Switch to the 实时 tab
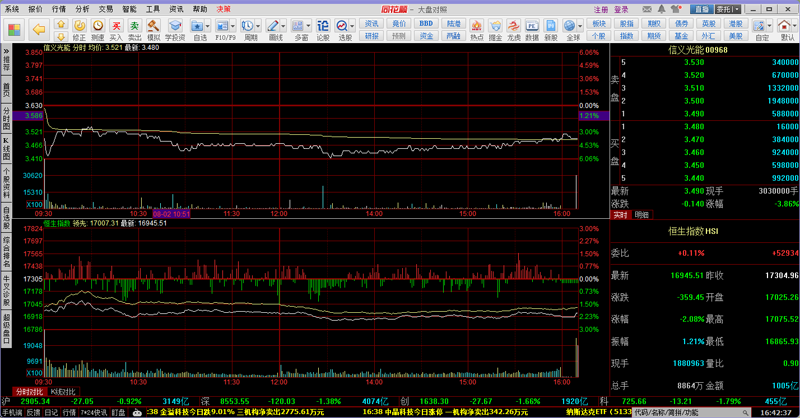Viewport: 800px width, 418px height. [620, 215]
